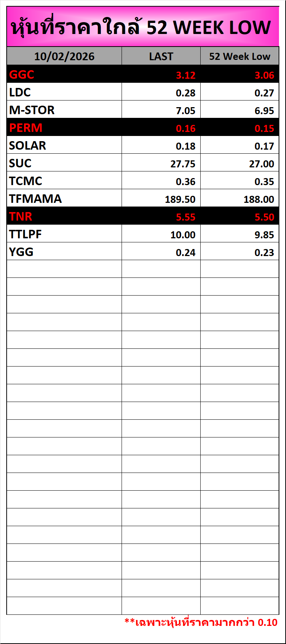Select the TFMAMA symbol cell

click(35, 199)
